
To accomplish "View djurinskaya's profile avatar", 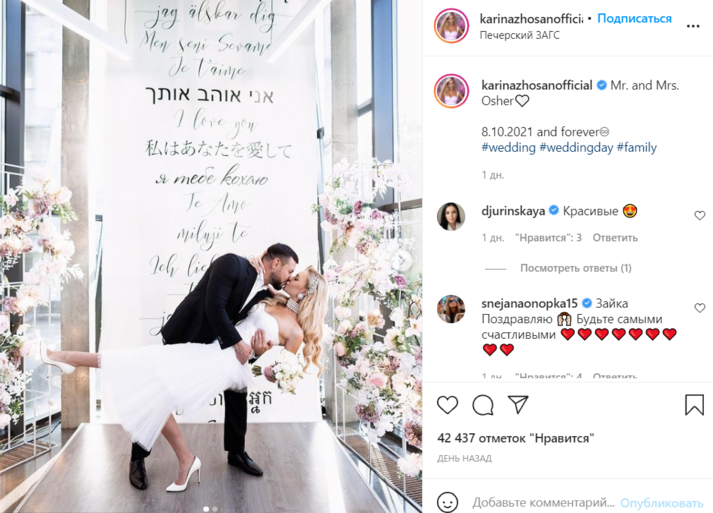I will coord(451,216).
